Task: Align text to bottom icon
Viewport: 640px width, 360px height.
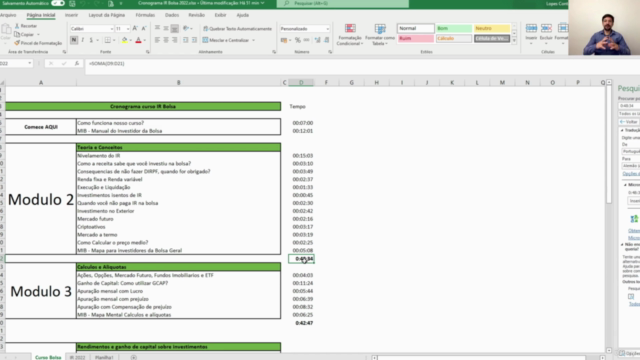Action: point(175,28)
